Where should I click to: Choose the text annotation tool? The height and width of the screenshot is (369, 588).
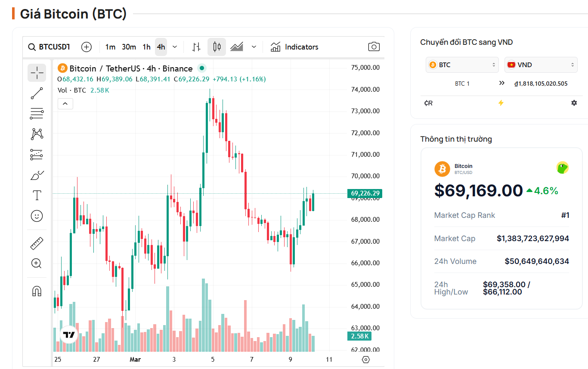click(37, 195)
